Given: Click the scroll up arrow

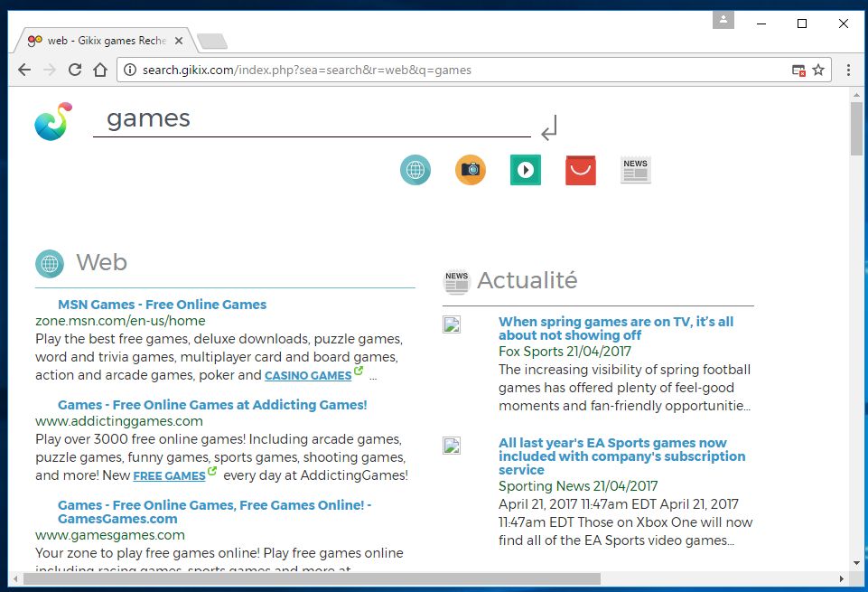Looking at the screenshot, I should (x=856, y=95).
